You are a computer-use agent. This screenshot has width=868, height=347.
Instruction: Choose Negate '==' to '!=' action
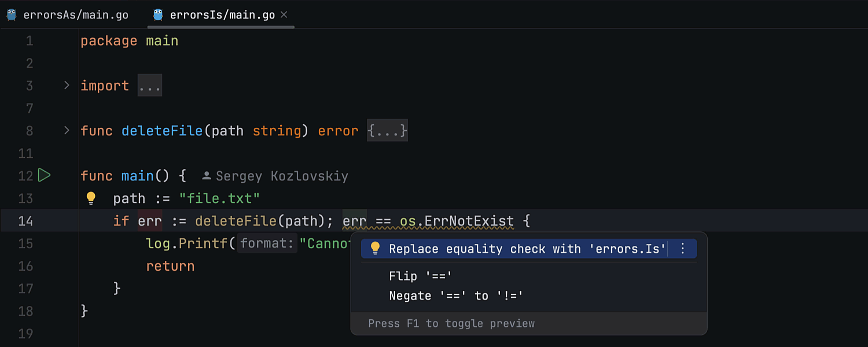click(x=456, y=296)
